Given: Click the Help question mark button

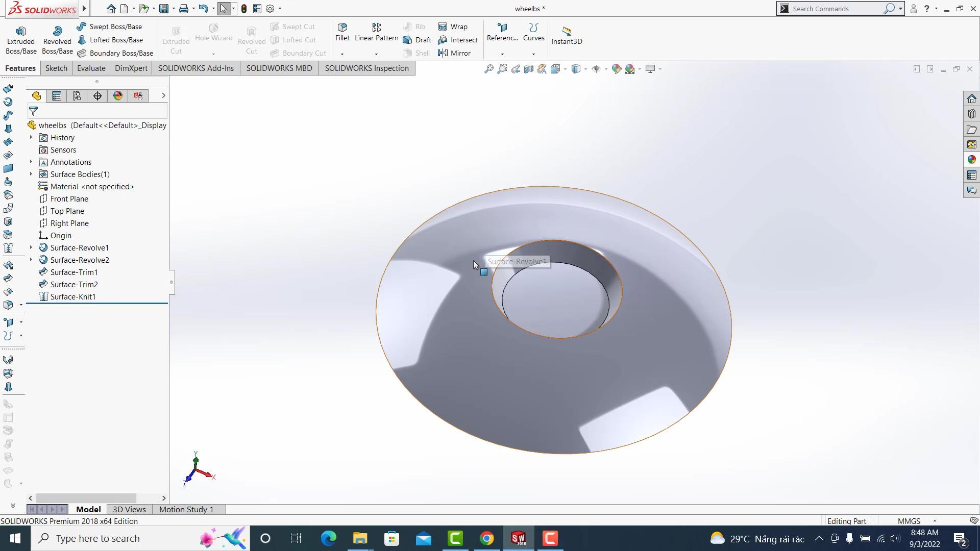Looking at the screenshot, I should [926, 9].
